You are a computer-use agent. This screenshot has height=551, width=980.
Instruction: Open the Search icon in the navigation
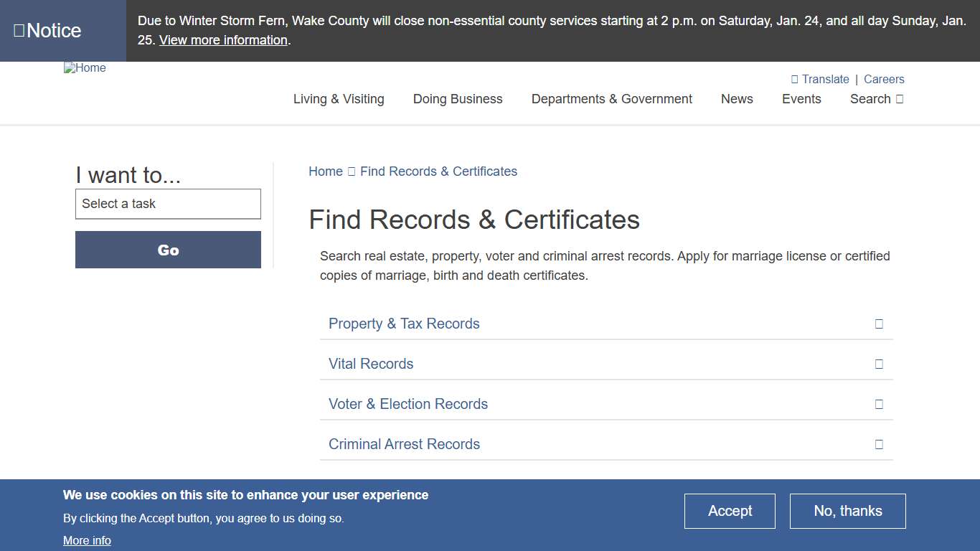897,99
